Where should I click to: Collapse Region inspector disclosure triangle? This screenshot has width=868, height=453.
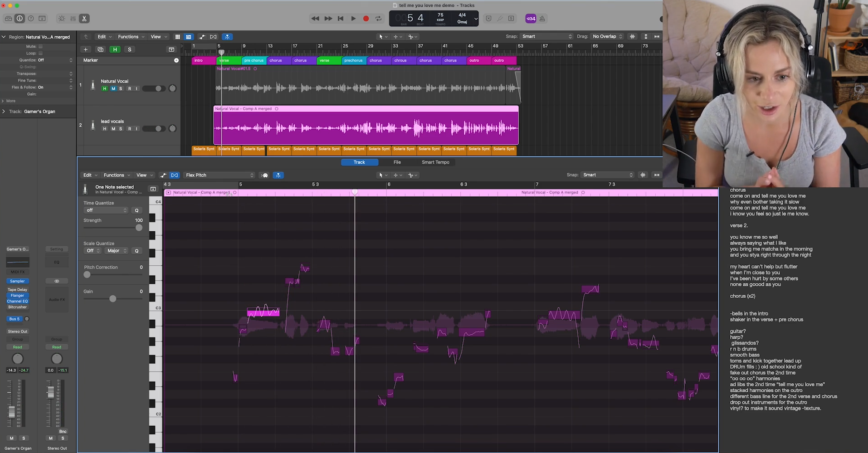click(4, 37)
